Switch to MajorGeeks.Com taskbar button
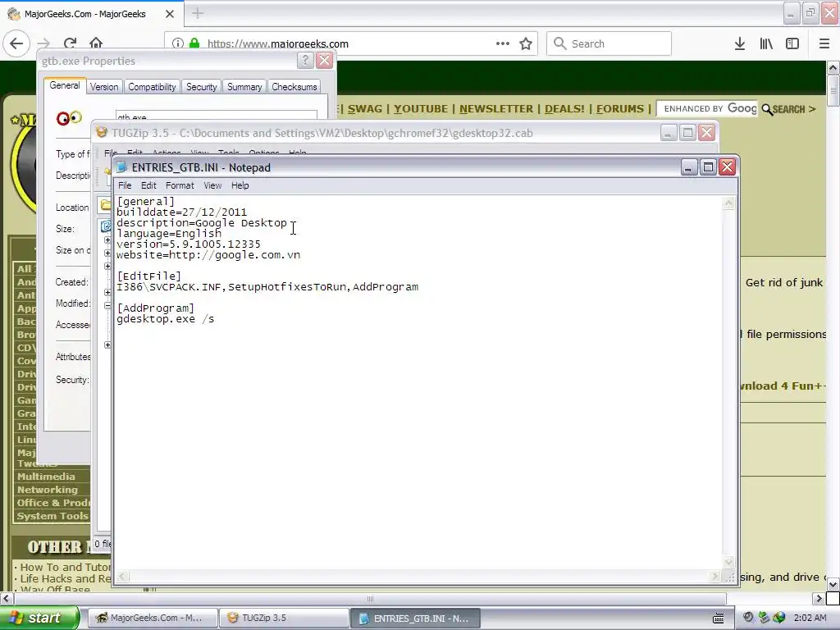The width and height of the screenshot is (840, 630). tap(153, 618)
